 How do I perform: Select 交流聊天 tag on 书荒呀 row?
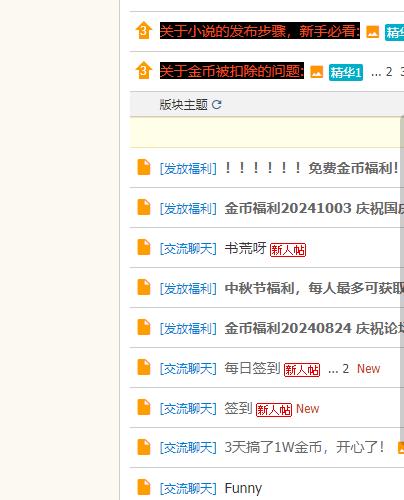188,248
